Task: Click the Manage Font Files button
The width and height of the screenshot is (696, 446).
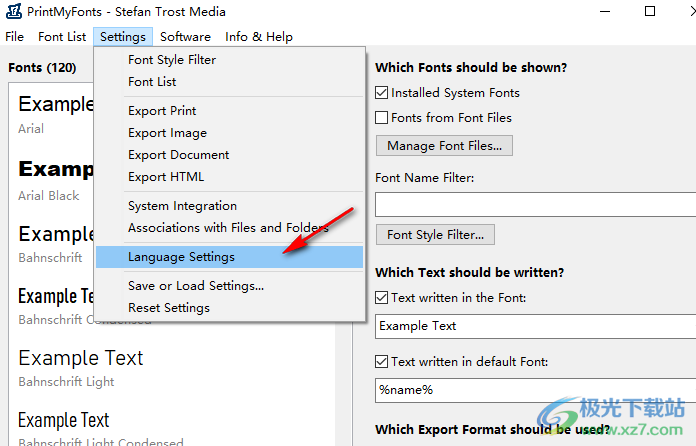Action: click(x=444, y=146)
